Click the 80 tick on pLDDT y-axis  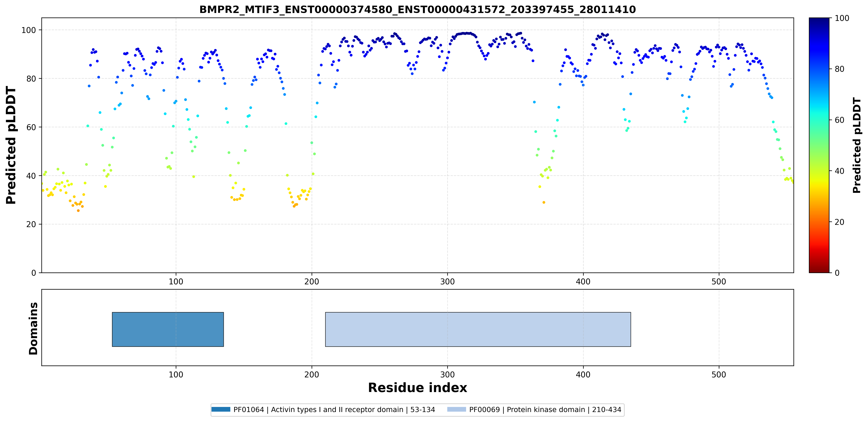pos(31,79)
